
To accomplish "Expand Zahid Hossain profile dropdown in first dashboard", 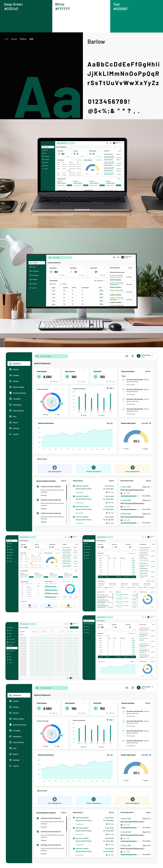I will [152, 355].
